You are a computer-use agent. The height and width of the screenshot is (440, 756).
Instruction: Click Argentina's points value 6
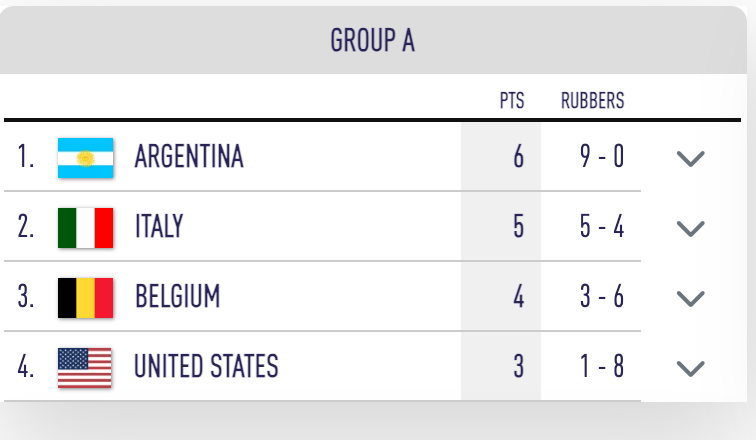tap(518, 157)
